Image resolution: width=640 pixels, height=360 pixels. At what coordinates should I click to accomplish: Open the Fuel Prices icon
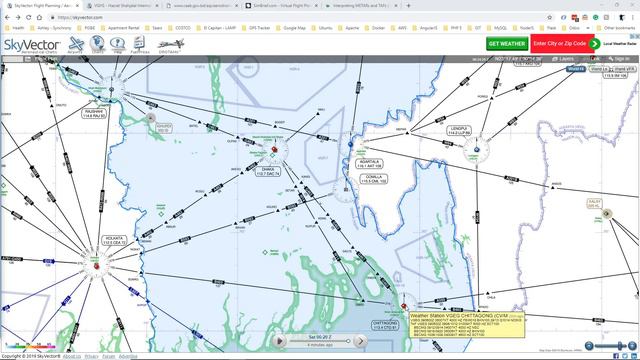tap(140, 44)
